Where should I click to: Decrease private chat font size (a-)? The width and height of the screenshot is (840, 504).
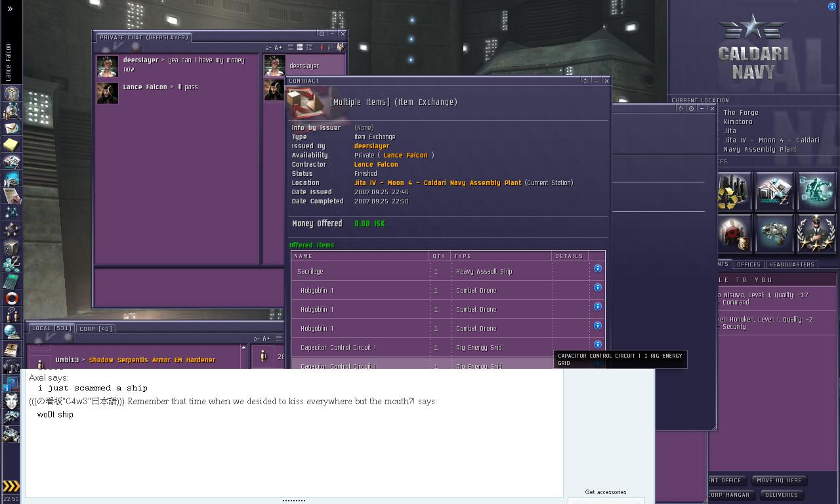pyautogui.click(x=268, y=48)
